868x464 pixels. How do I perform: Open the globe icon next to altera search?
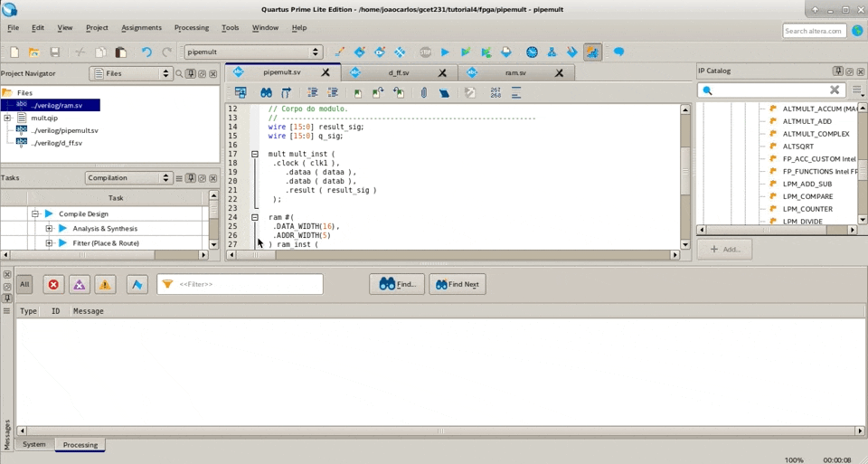857,31
